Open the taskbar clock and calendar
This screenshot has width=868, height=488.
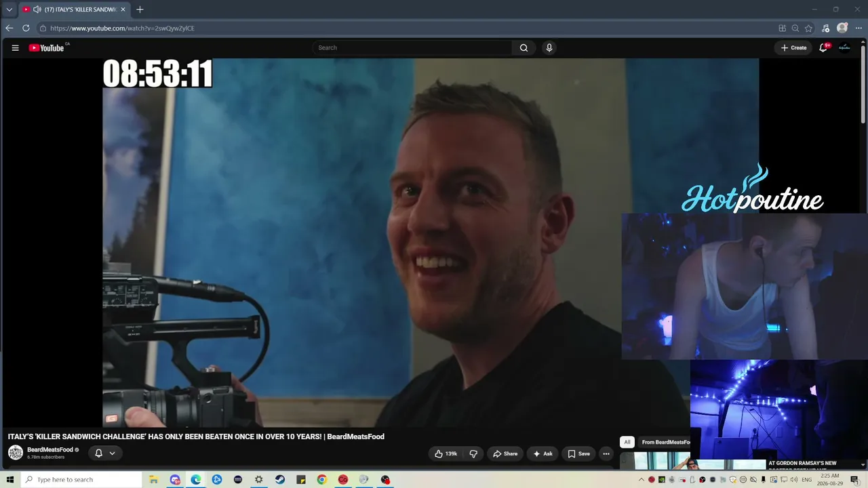point(829,480)
